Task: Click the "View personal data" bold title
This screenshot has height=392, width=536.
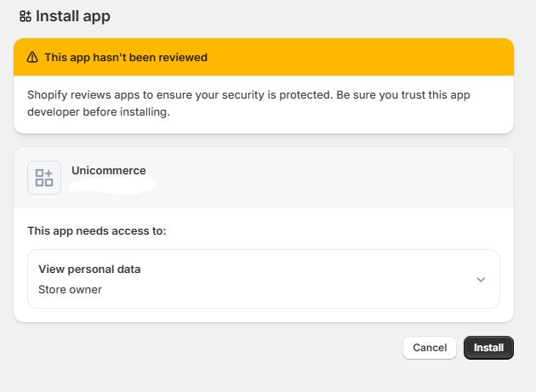Action: pos(89,270)
